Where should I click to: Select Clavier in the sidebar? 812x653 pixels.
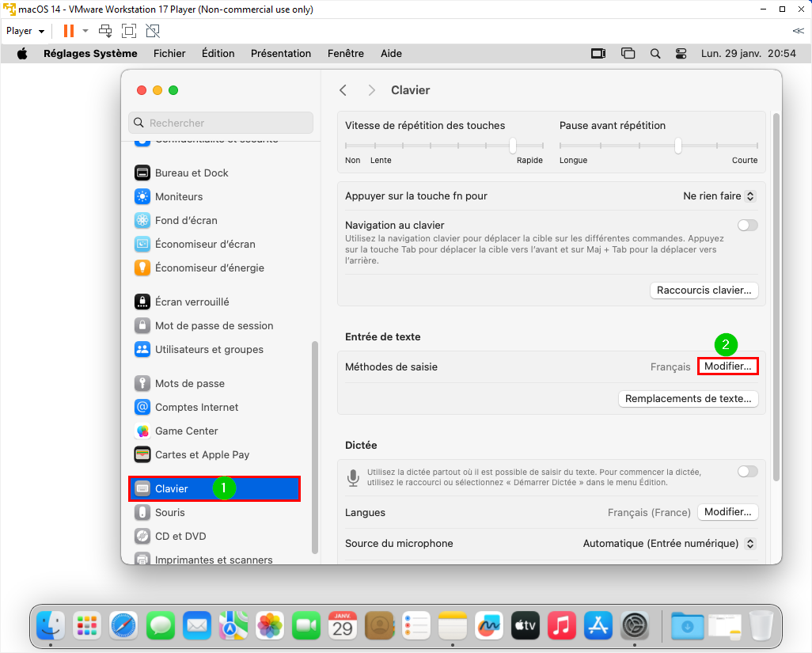point(214,489)
